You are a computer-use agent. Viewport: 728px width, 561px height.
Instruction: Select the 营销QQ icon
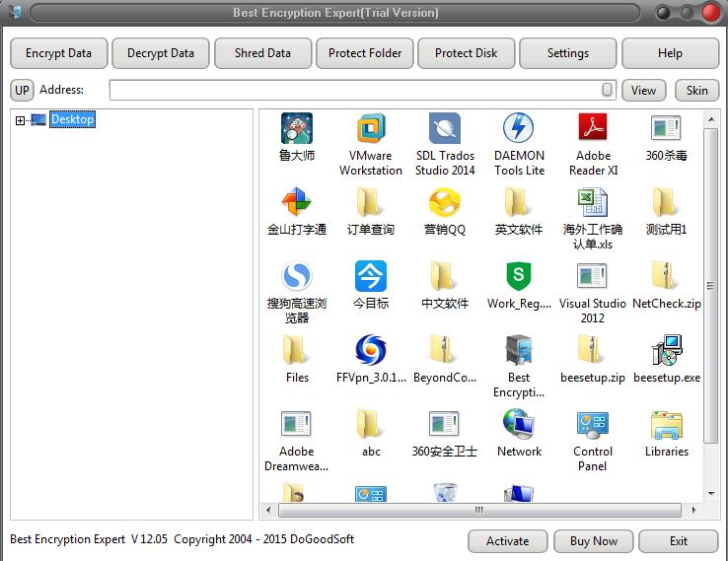coord(445,202)
